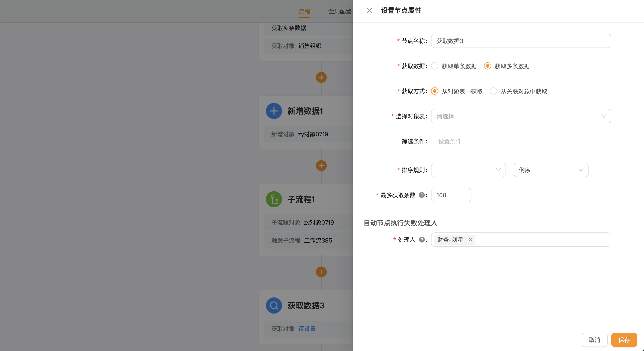Add a node via the plus button above 新增数据1

pos(321,77)
